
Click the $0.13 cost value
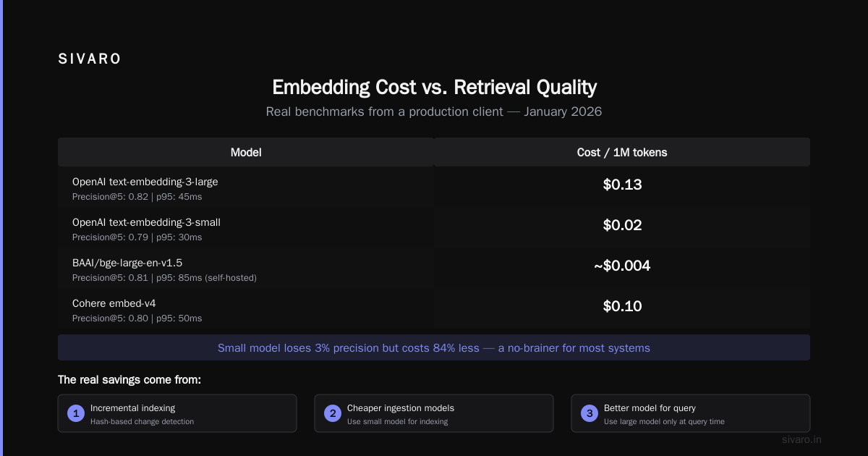(622, 185)
